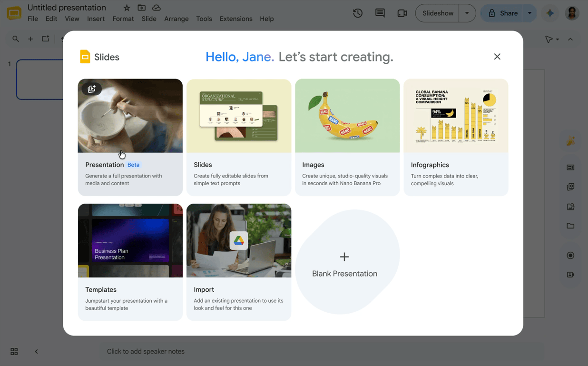The height and width of the screenshot is (366, 588).
Task: Open version history clock icon
Action: tap(358, 13)
